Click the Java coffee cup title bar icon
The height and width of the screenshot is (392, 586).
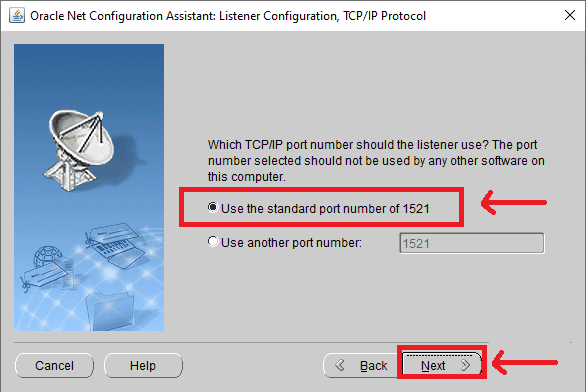coord(17,16)
